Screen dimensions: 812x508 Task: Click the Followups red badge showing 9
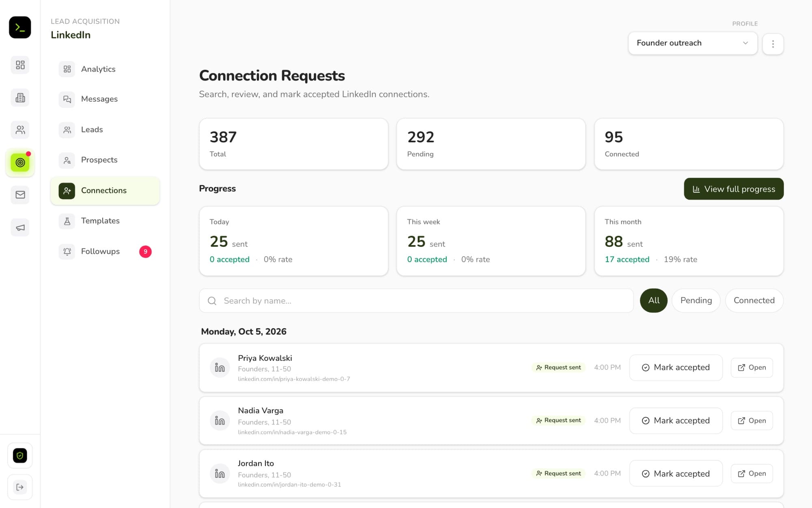click(x=145, y=252)
